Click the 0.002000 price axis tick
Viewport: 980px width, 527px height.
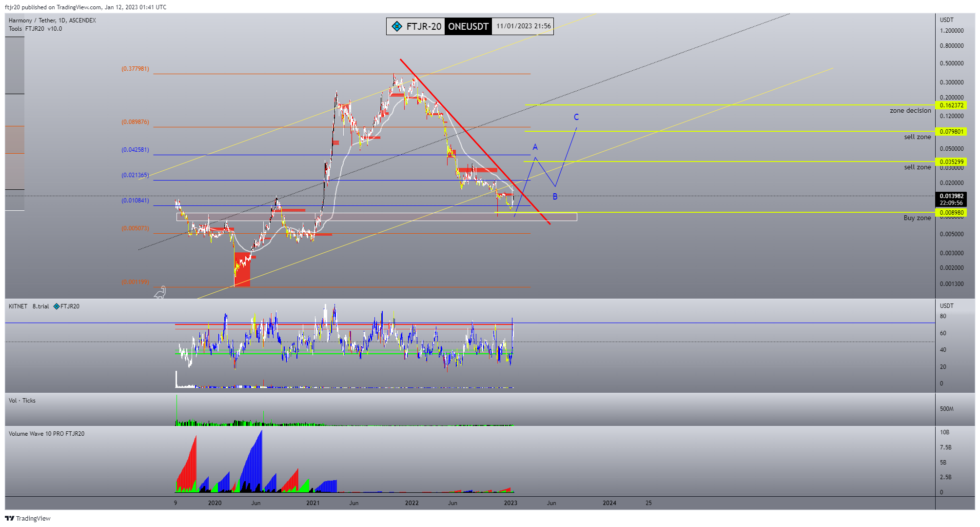click(952, 268)
